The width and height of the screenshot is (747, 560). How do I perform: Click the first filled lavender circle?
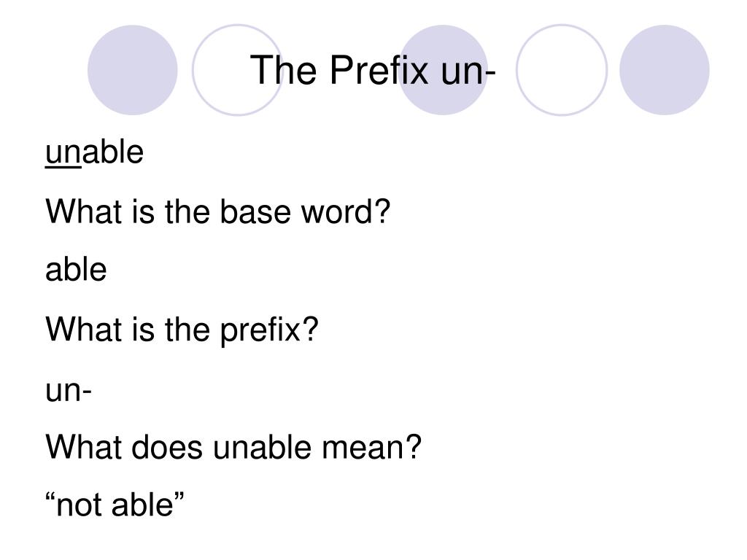coord(133,70)
